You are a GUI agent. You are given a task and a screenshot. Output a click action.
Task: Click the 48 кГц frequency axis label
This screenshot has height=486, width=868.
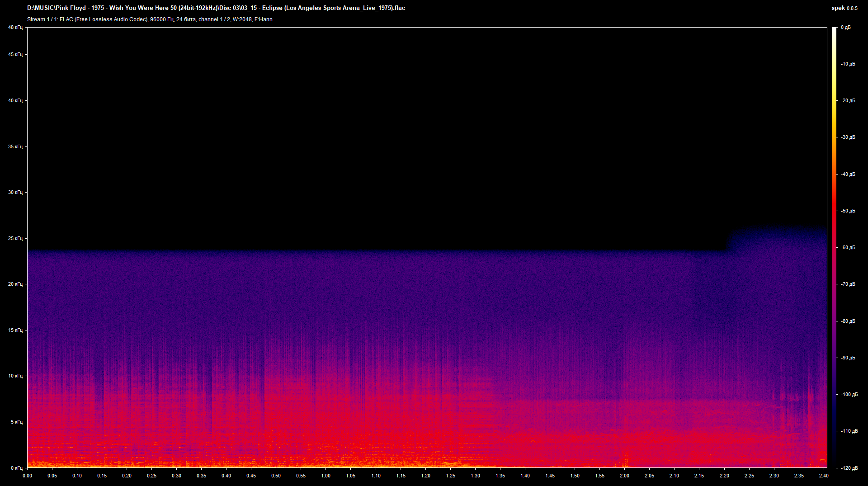point(15,27)
